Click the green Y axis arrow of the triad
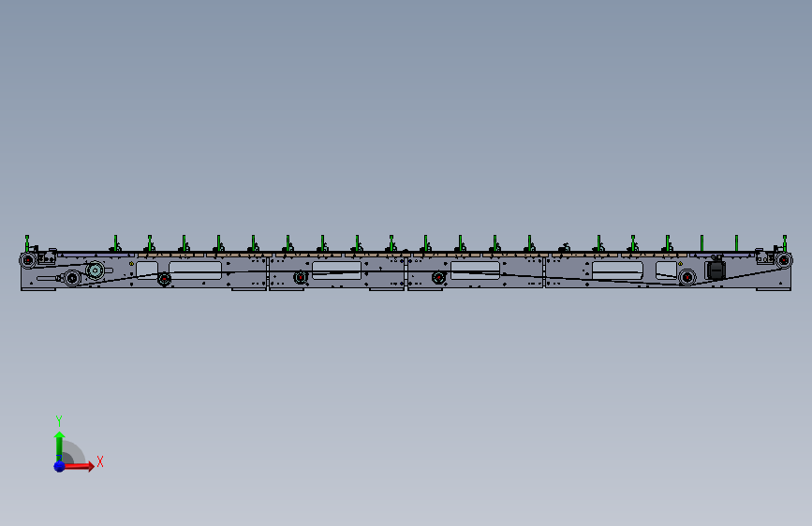Screen dimensions: 812x526 [x=59, y=446]
